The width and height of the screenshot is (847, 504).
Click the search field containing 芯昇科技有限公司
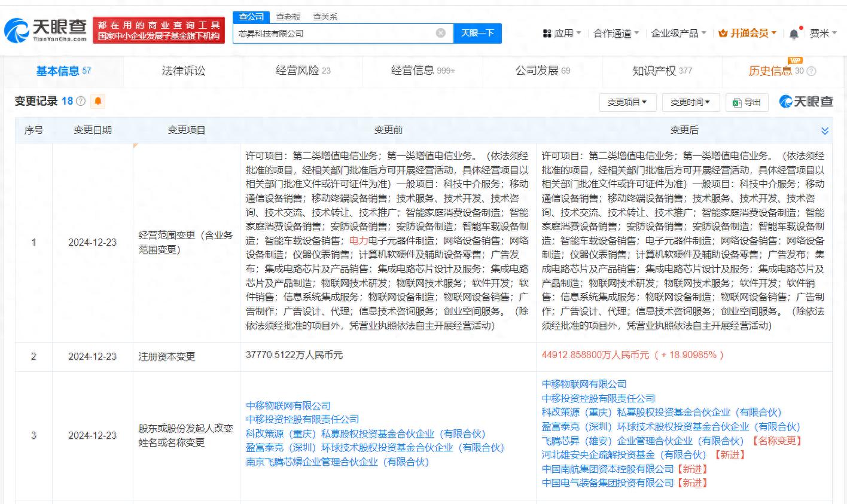click(343, 33)
